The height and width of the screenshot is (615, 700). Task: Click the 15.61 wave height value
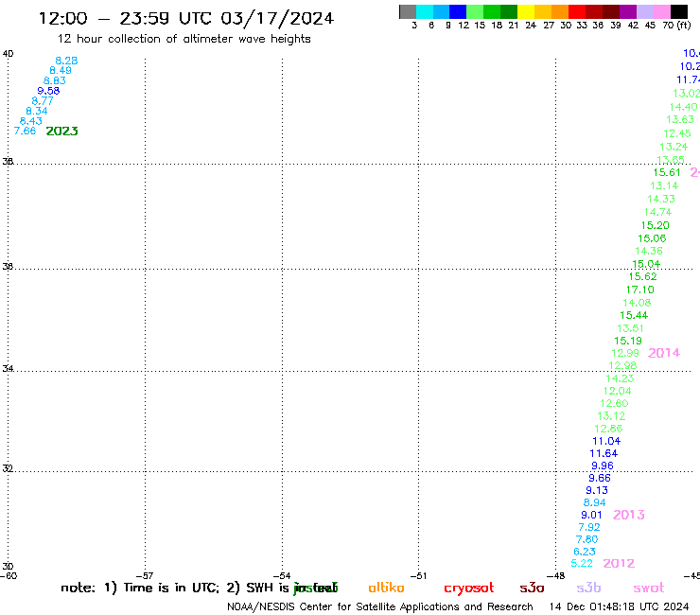pyautogui.click(x=667, y=172)
